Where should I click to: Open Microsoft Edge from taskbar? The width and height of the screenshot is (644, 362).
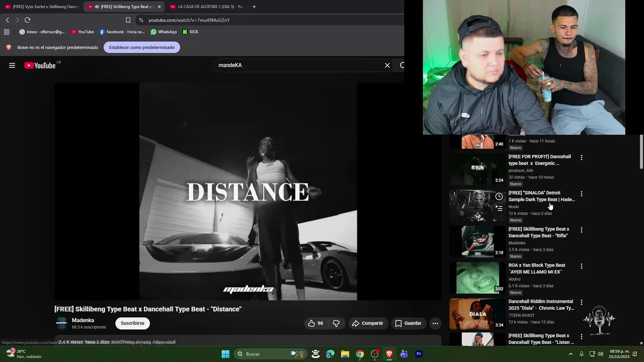point(330,354)
